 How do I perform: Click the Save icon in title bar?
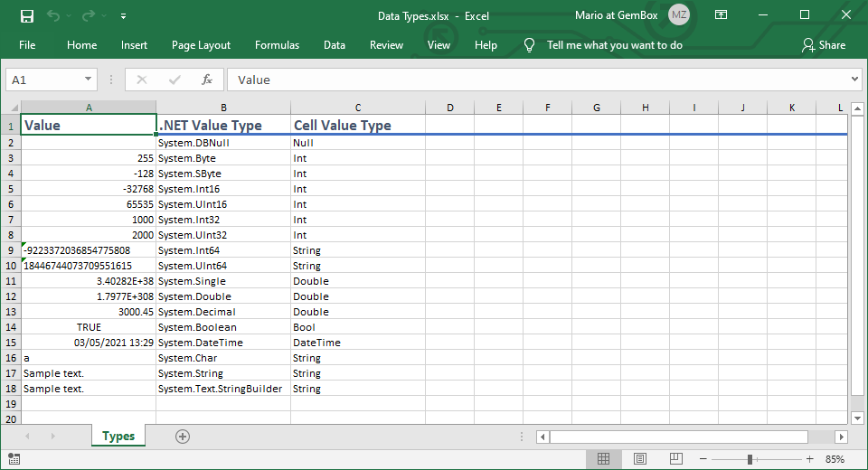27,15
